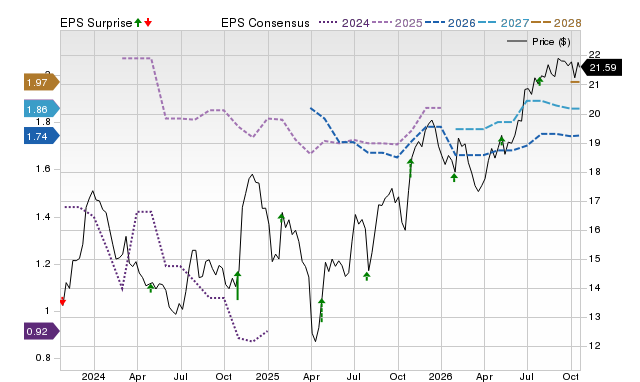The height and width of the screenshot is (382, 640).
Task: Click the light blue 1.86 EPS value tag
Action: coord(41,109)
